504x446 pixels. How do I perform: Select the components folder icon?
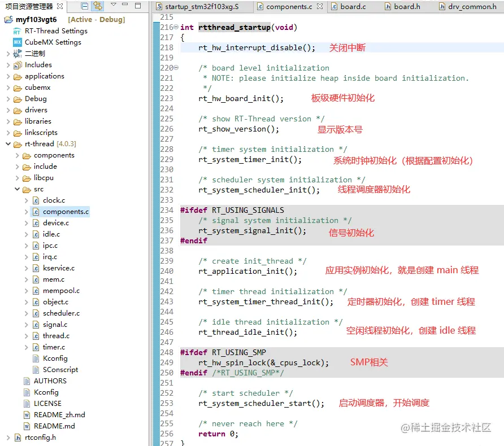point(27,156)
